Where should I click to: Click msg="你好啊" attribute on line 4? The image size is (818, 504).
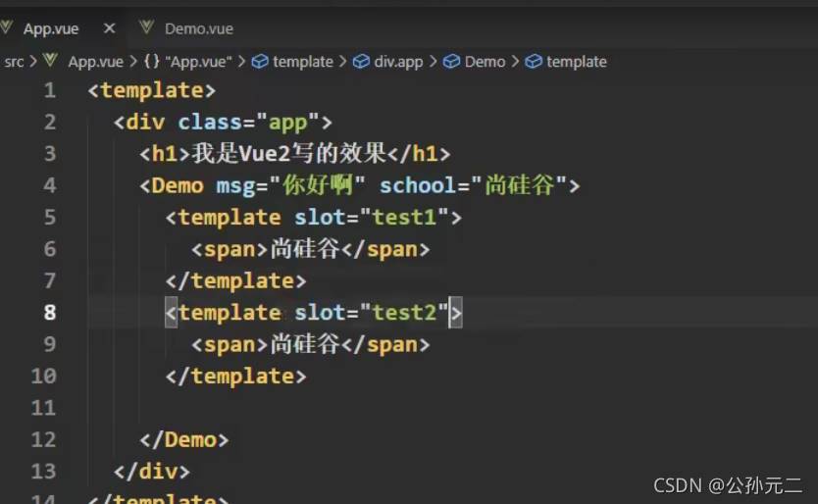click(x=290, y=185)
